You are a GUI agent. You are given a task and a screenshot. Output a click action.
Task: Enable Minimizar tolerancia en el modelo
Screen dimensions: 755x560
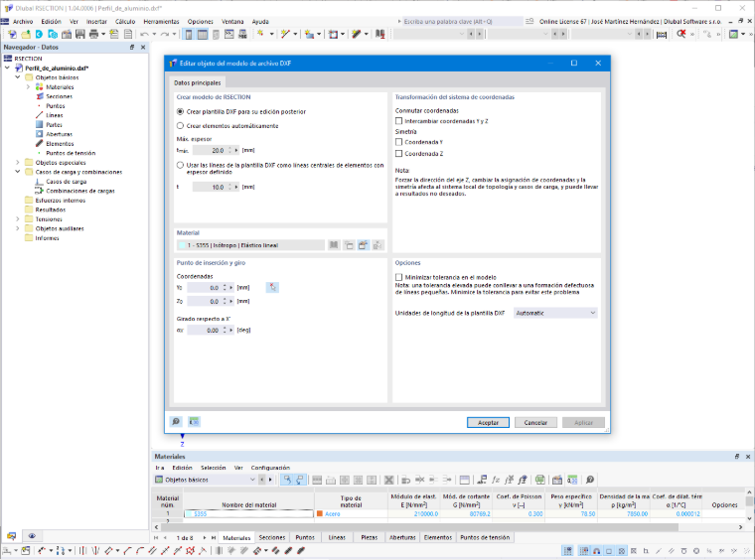398,277
